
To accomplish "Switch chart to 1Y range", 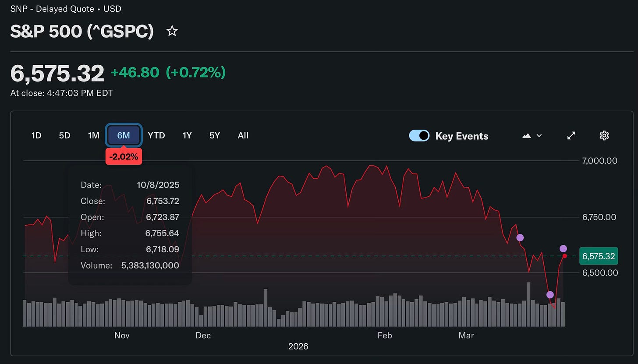I will [x=187, y=135].
